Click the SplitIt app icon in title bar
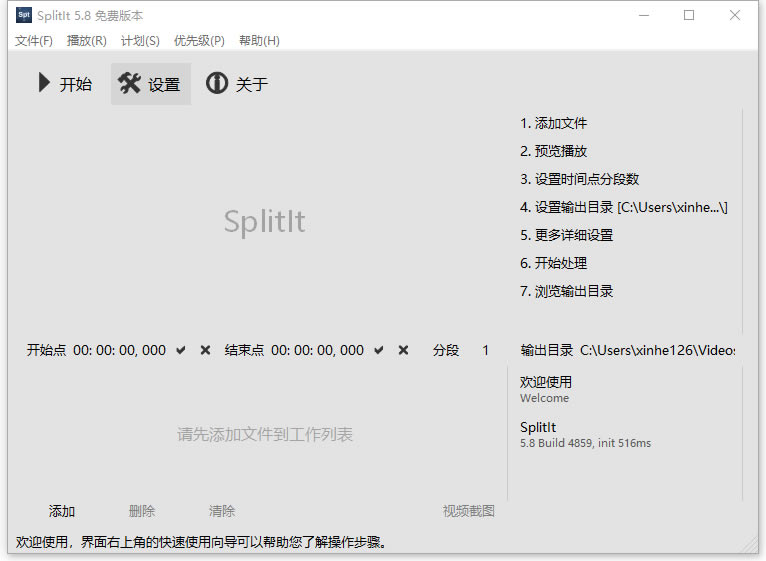The width and height of the screenshot is (766, 561). (x=23, y=15)
